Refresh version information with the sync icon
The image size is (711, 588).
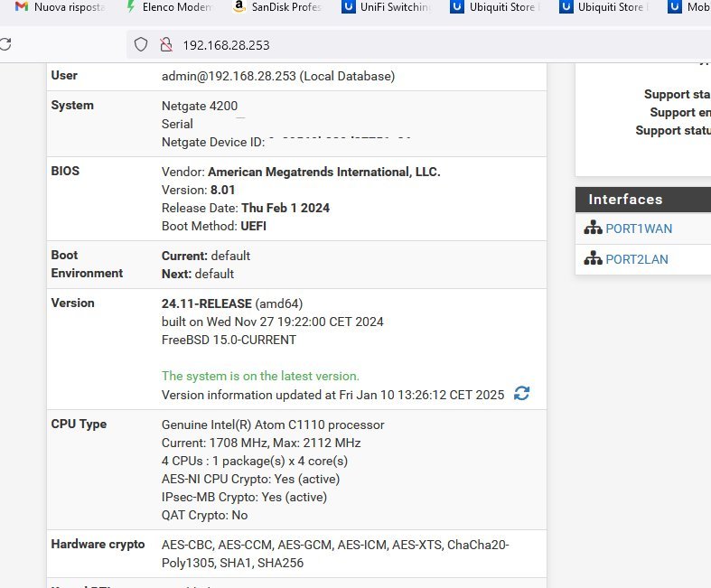(x=521, y=393)
